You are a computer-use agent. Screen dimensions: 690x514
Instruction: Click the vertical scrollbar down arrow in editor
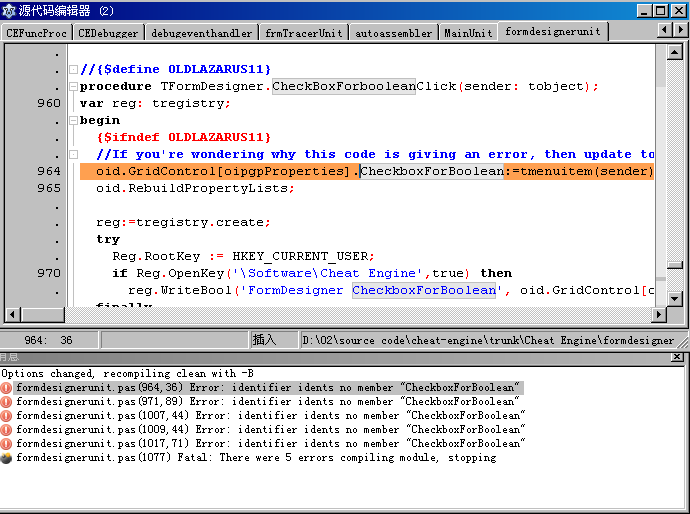[675, 298]
